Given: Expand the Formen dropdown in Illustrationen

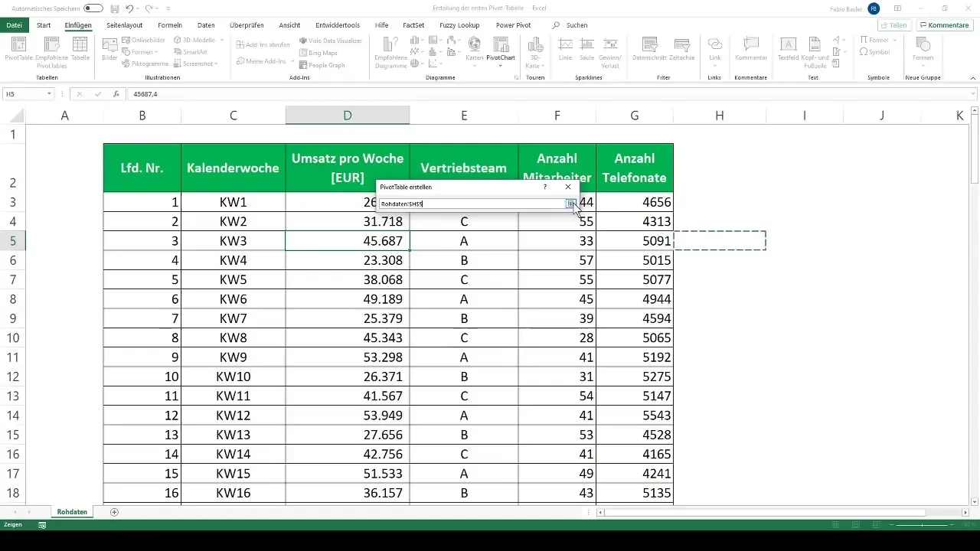Looking at the screenshot, I should [x=157, y=52].
